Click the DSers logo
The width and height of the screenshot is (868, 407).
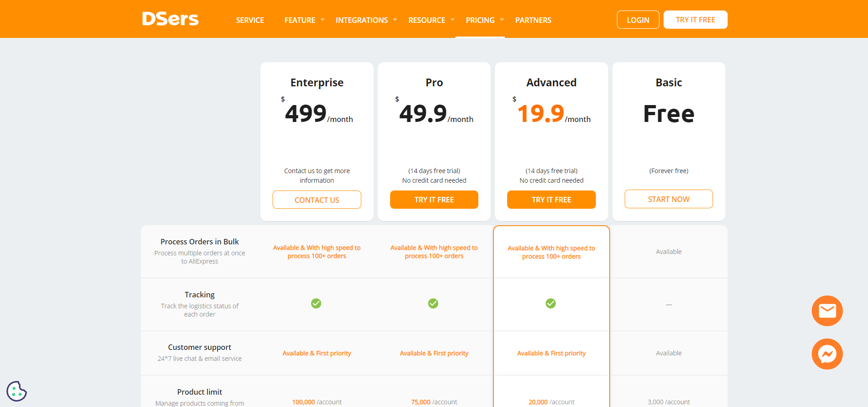170,19
